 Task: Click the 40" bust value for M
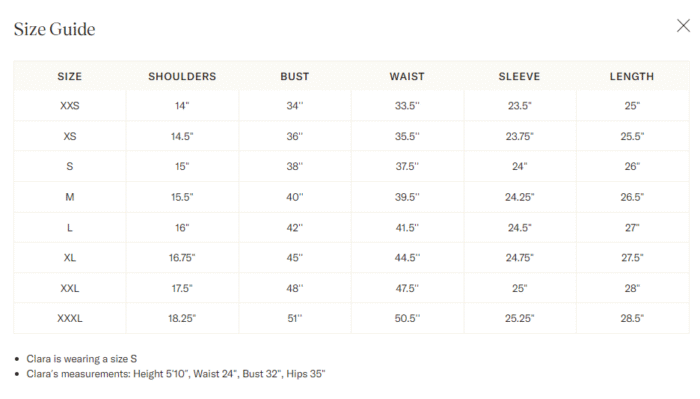point(295,197)
